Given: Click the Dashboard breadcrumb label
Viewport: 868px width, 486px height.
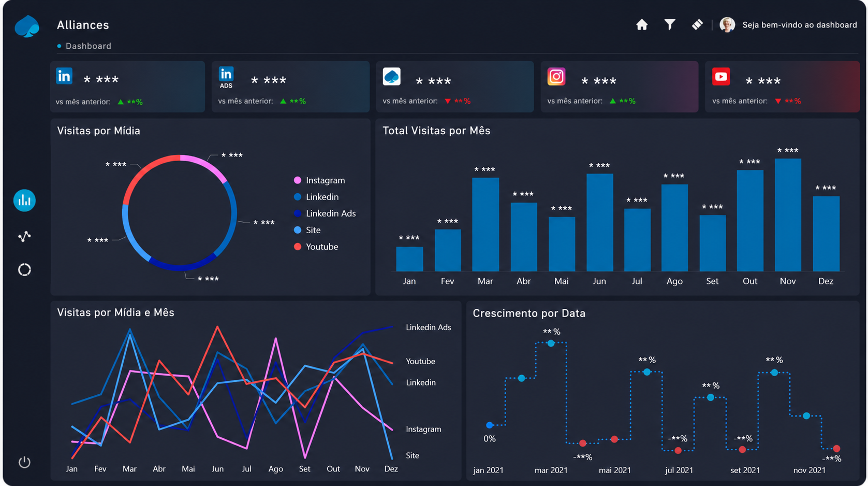Looking at the screenshot, I should 89,46.
